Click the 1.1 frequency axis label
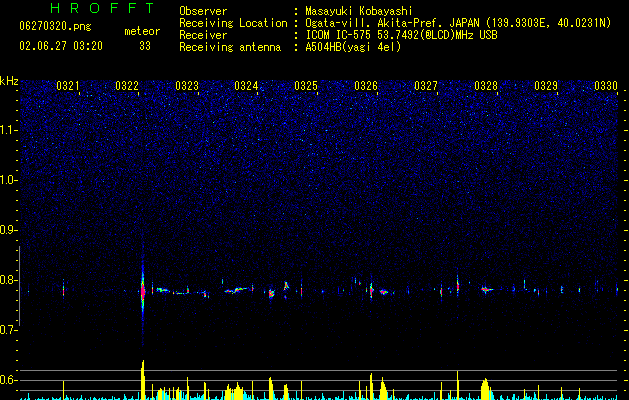The width and height of the screenshot is (629, 400). click(9, 130)
